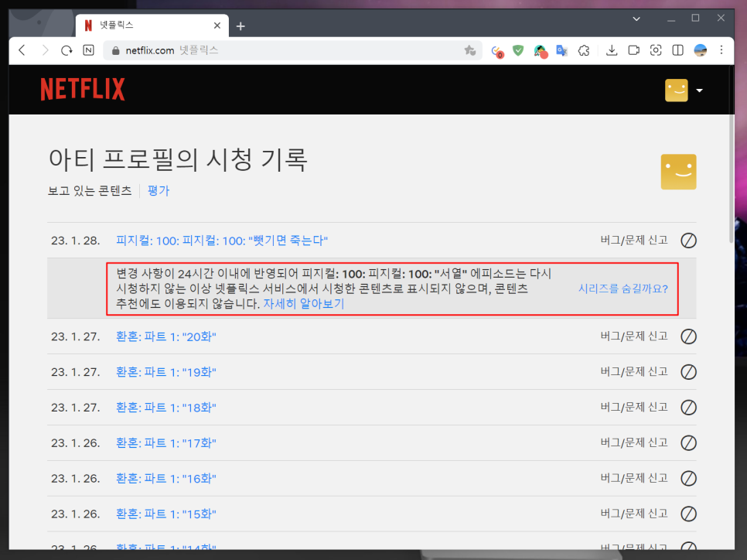The image size is (747, 560).
Task: Open 환혼: 파트 1 "16화" link
Action: (x=165, y=478)
